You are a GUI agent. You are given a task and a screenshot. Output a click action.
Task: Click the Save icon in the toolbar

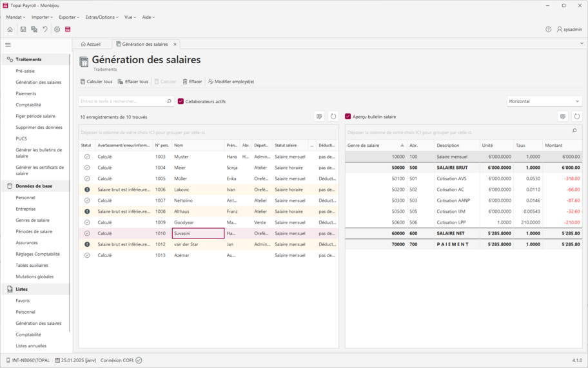point(23,30)
